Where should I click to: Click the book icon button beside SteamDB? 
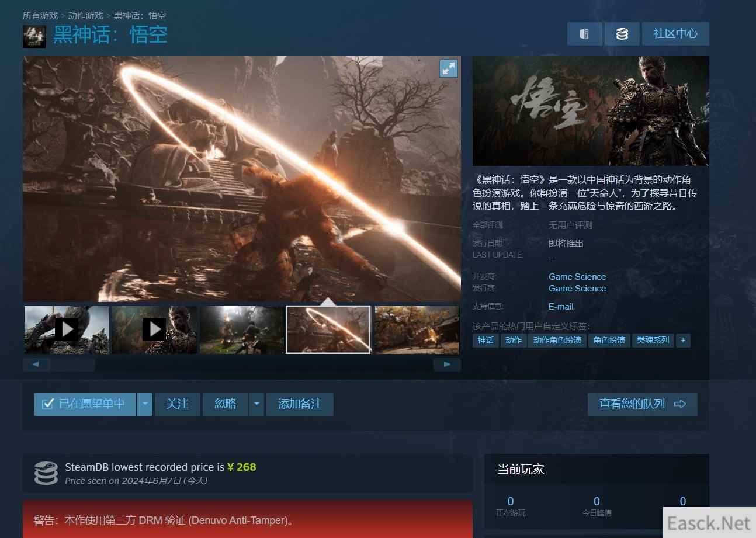coord(584,34)
